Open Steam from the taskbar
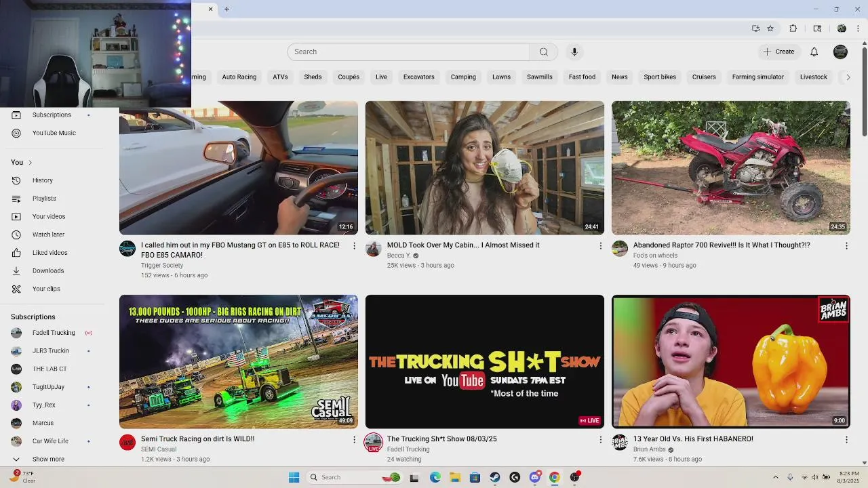The width and height of the screenshot is (868, 488). pos(495,477)
